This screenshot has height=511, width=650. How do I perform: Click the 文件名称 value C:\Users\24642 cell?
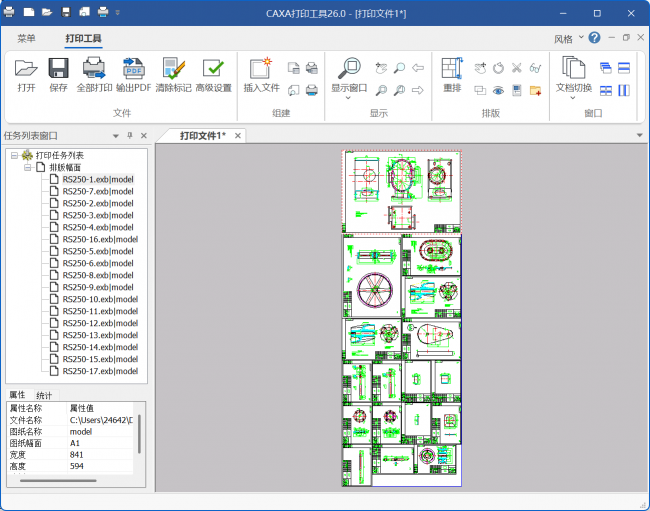(x=101, y=420)
